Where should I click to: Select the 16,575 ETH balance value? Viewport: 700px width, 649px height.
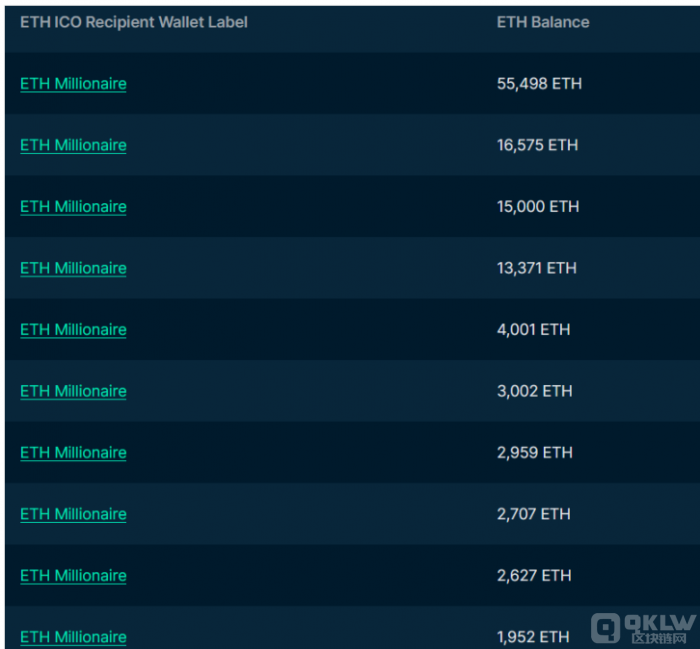(538, 145)
